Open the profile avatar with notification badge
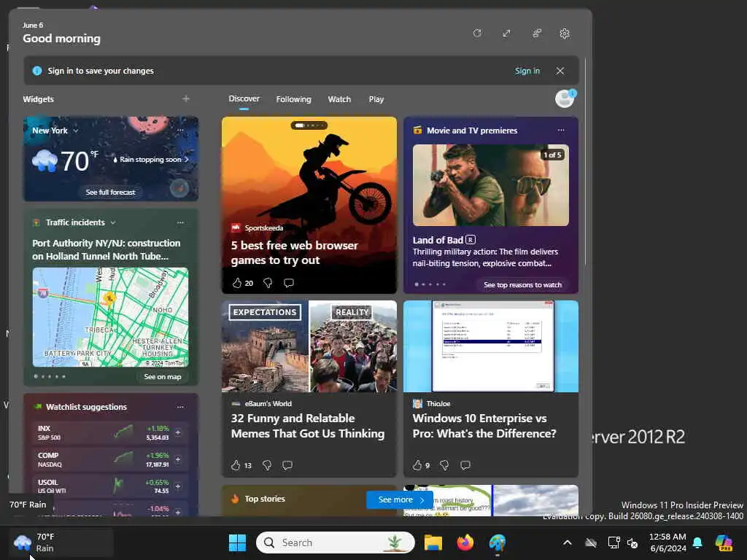This screenshot has width=747, height=560. point(565,98)
